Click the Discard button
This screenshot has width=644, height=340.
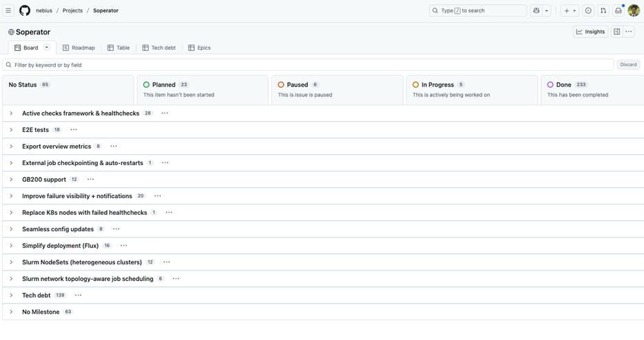tap(628, 65)
